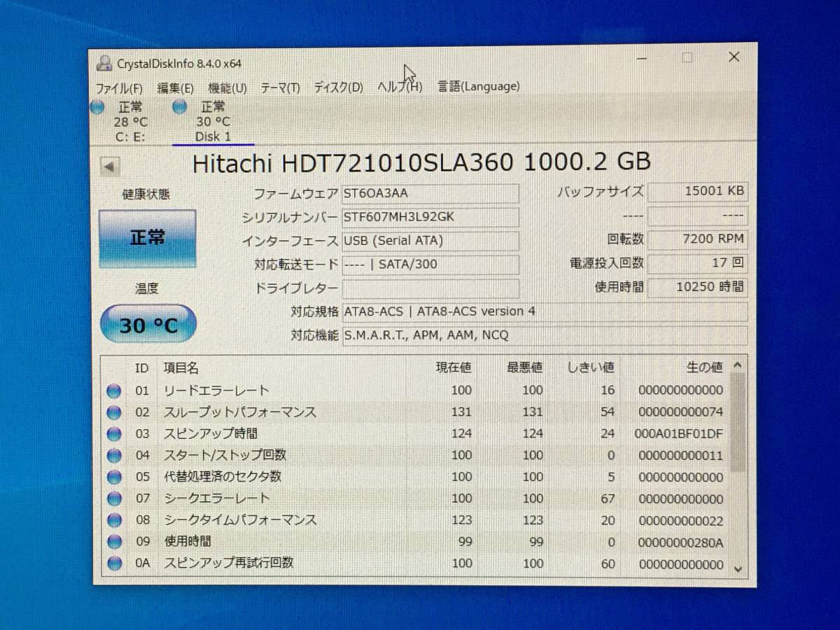
Task: Open the ディスク(D) menu
Action: tap(338, 87)
